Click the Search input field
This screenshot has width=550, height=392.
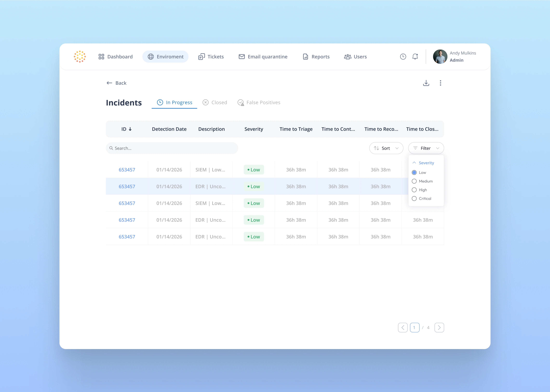pos(172,148)
